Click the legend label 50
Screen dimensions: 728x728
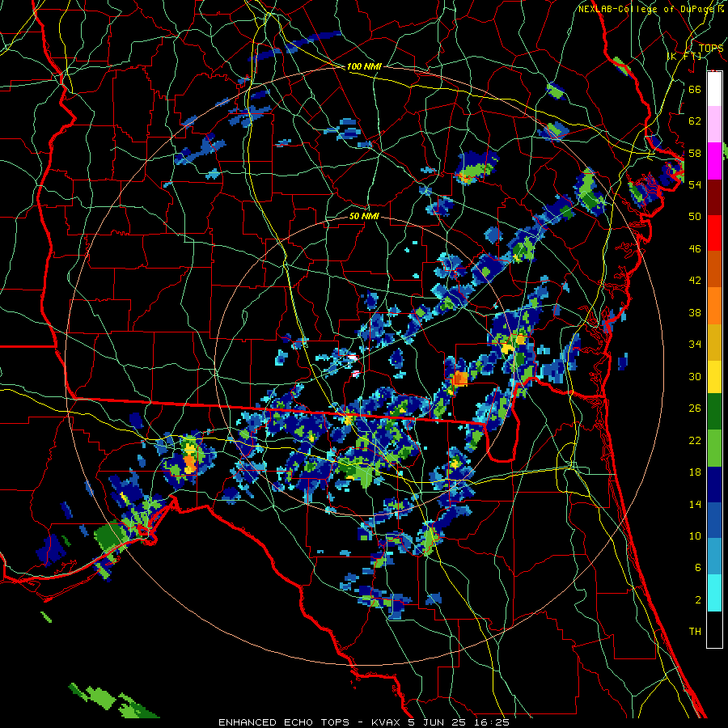695,217
